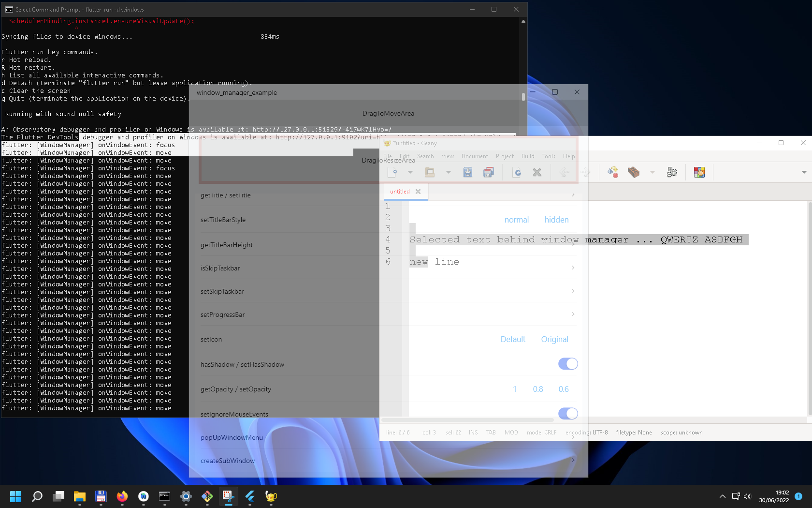This screenshot has width=812, height=508.
Task: Build the current file with the brick icon
Action: [x=634, y=172]
